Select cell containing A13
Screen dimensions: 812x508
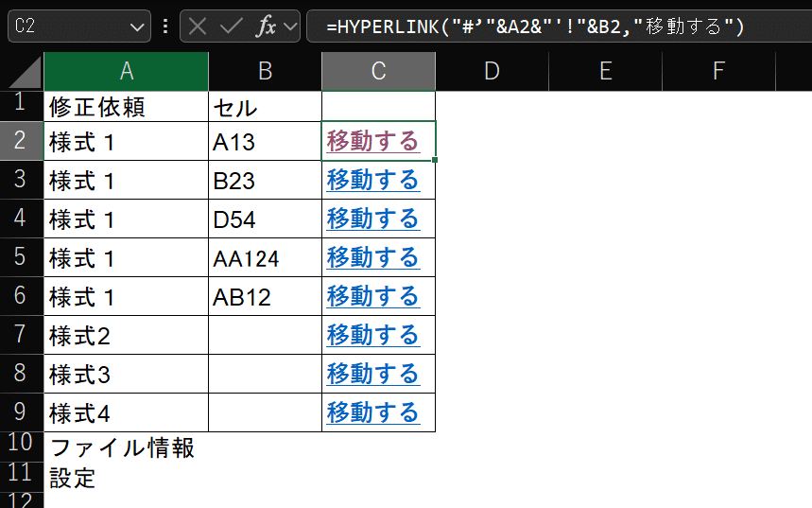(265, 141)
